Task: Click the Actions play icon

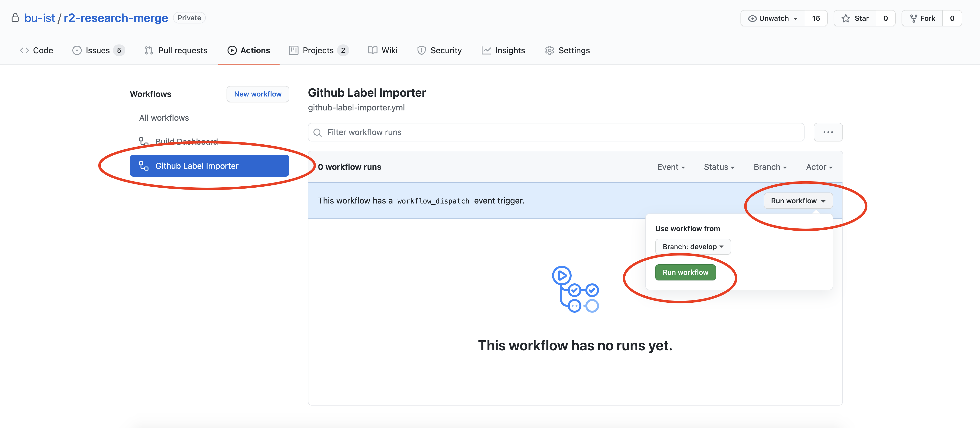Action: pos(232,50)
